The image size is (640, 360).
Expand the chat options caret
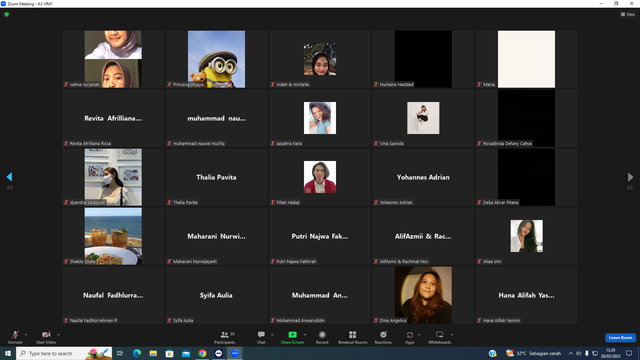tap(272, 335)
